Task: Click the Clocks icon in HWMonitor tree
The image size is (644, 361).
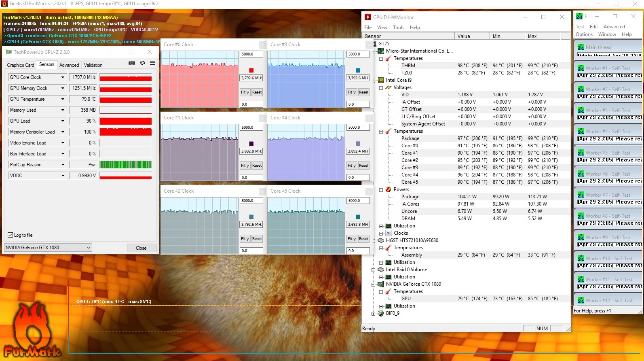Action: pyautogui.click(x=389, y=233)
